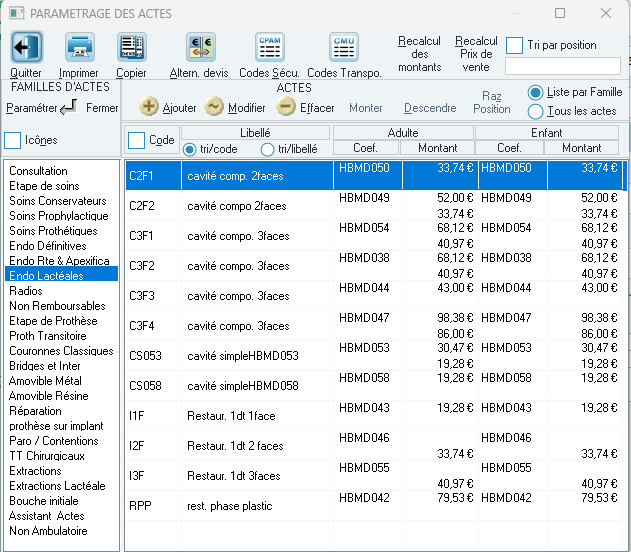Click the Raz Position button
This screenshot has height=552, width=631.
tap(491, 103)
